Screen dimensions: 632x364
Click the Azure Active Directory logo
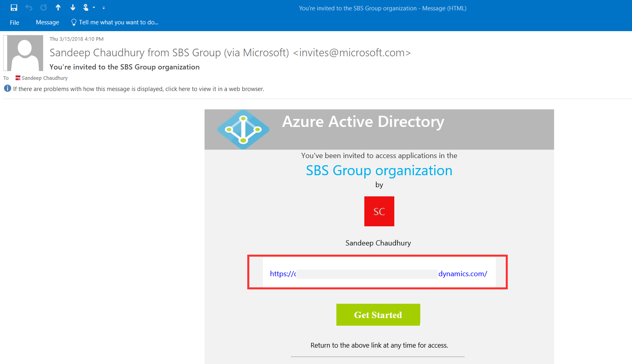point(243,130)
